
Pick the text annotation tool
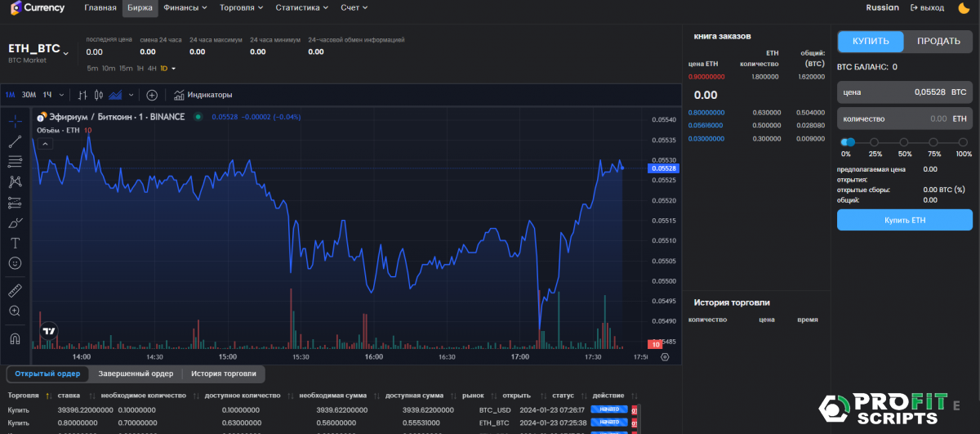(15, 243)
